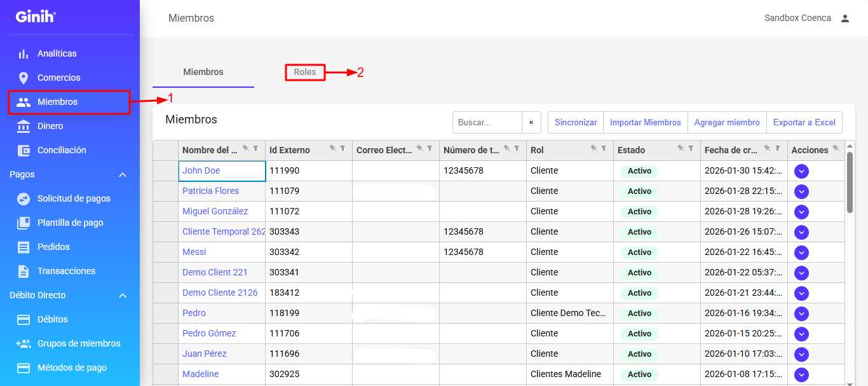Screen dimensions: 868x386
Task: Collapse the Débito Directo section
Action: point(123,296)
